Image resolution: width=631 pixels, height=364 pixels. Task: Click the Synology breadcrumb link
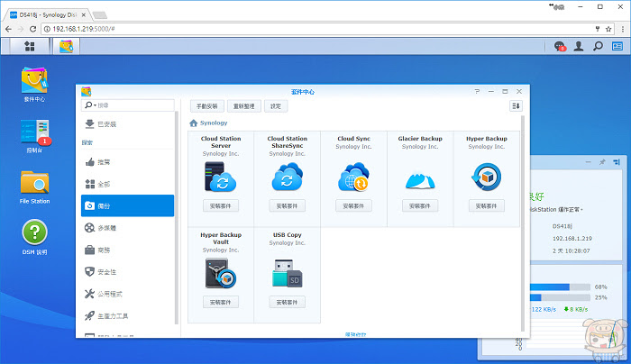coord(214,123)
